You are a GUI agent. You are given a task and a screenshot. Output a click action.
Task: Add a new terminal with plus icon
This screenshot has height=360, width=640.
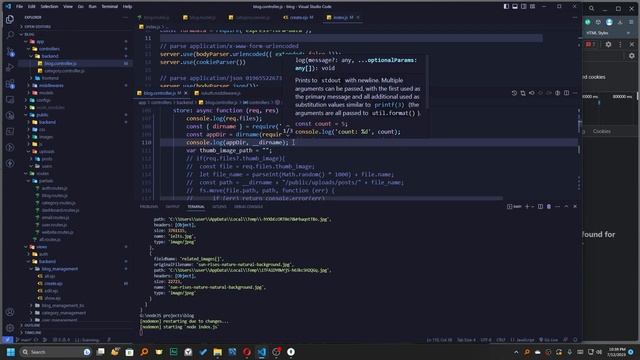point(527,207)
